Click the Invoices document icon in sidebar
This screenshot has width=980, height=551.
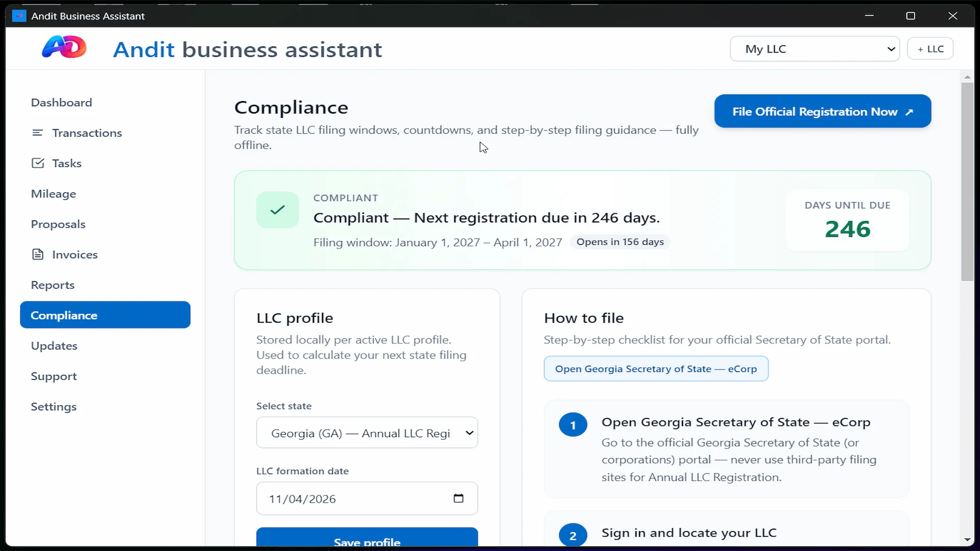pyautogui.click(x=38, y=254)
